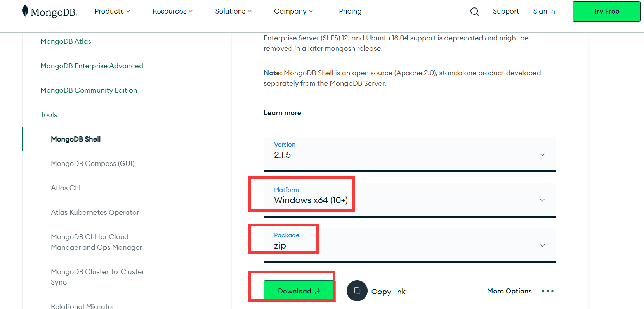This screenshot has height=309, width=644.
Task: Click the Copy link text
Action: point(389,292)
